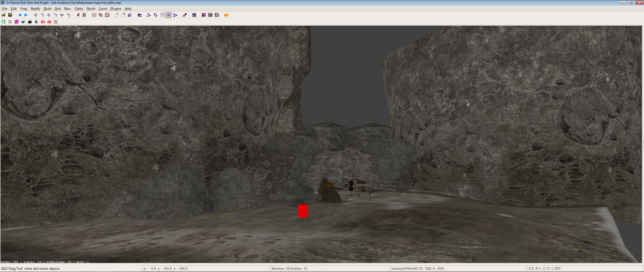Screen dimensions: 644x272
Task: Redo with the blue right arrow
Action: 26,15
